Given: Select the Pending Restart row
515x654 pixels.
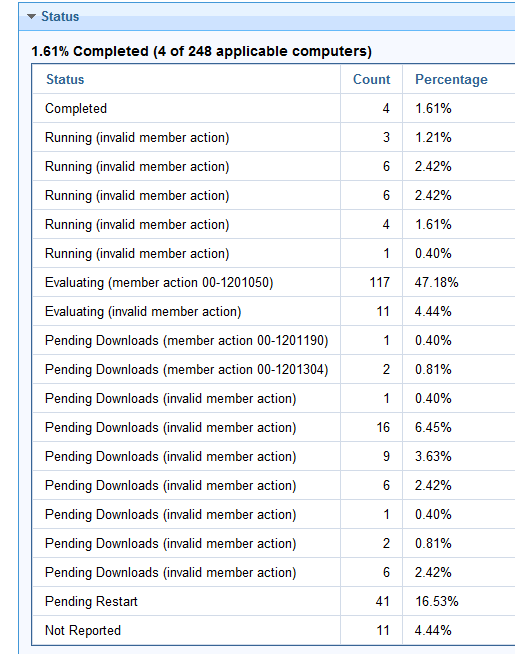Looking at the screenshot, I should [x=274, y=601].
